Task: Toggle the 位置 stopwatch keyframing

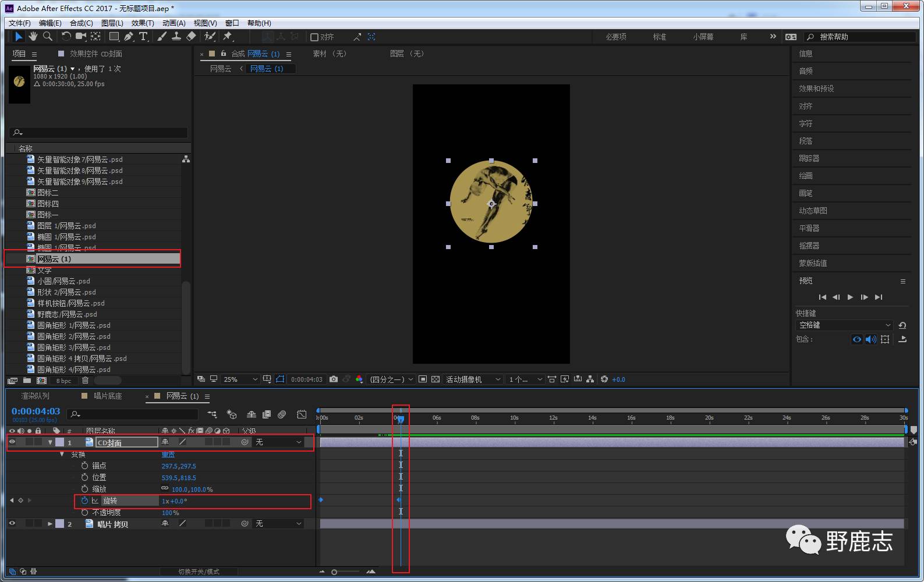Action: click(85, 477)
